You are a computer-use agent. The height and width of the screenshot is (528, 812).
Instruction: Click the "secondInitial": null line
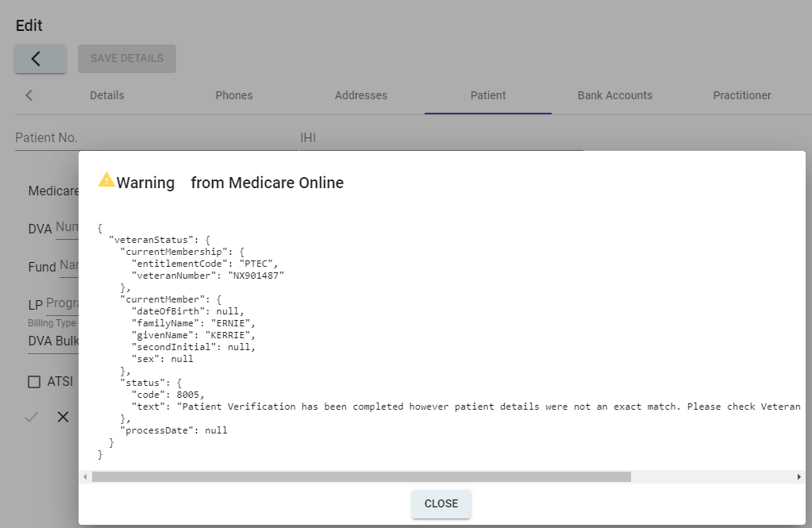pyautogui.click(x=193, y=347)
